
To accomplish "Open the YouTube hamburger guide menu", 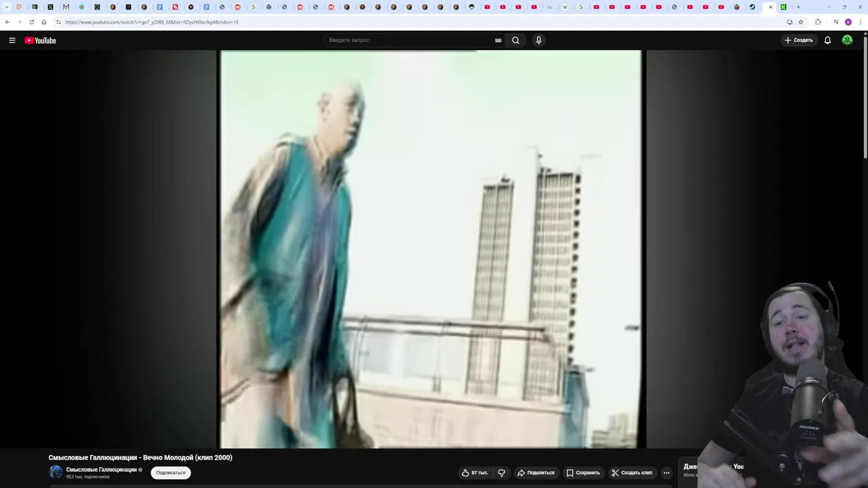I will (12, 40).
